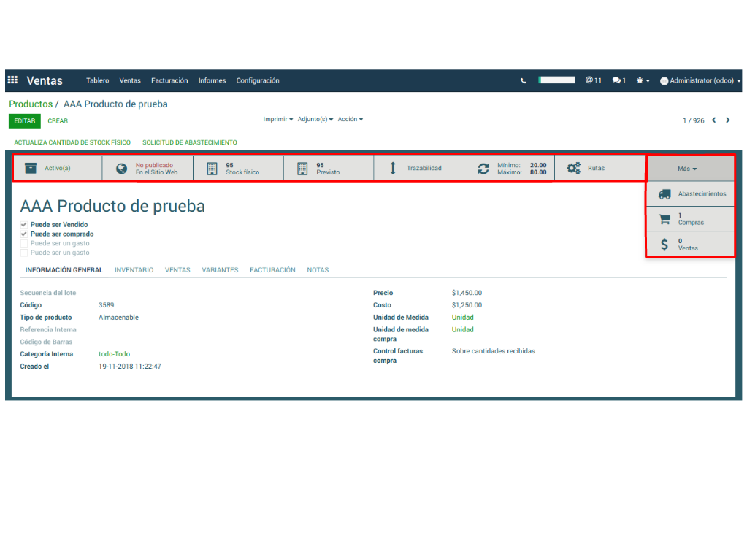The width and height of the screenshot is (747, 560).
Task: Click the globe website publish icon
Action: pyautogui.click(x=121, y=169)
